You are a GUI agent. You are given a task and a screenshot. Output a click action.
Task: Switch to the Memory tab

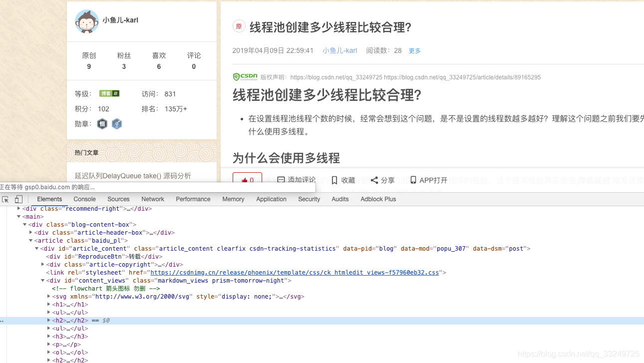point(233,199)
